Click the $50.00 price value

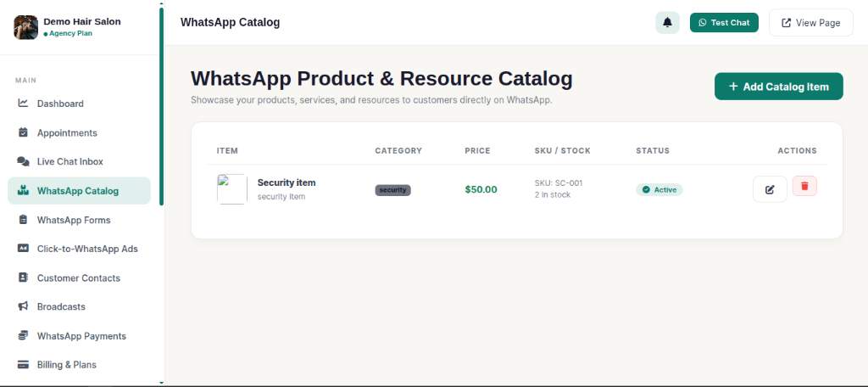[x=481, y=189]
